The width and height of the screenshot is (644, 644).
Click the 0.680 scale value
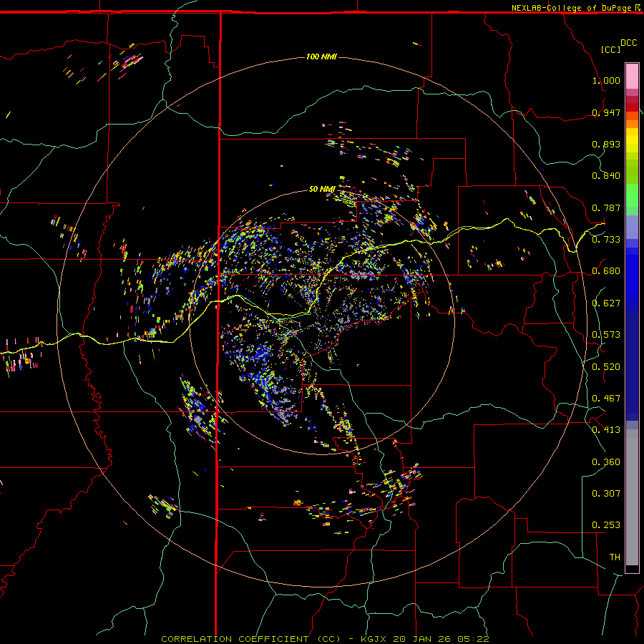tap(606, 271)
